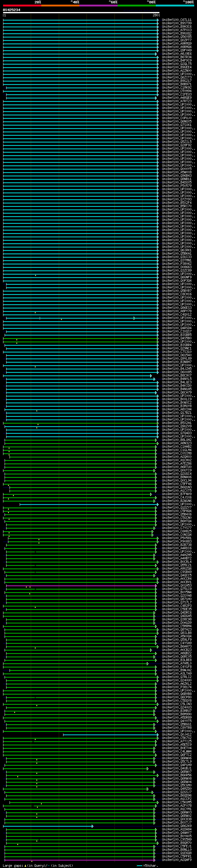Viewport: 197px width, 868px height.
Task: Select label UniRef100_Q01H53
Action: coord(177,586)
